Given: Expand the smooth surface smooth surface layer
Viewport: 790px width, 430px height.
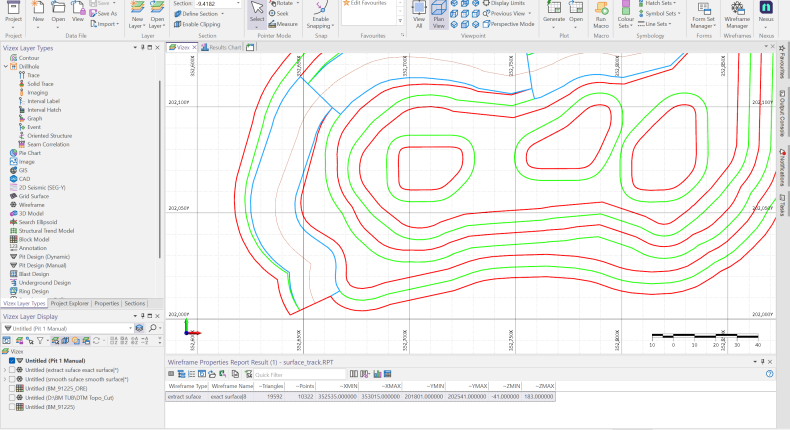Looking at the screenshot, I should point(5,379).
